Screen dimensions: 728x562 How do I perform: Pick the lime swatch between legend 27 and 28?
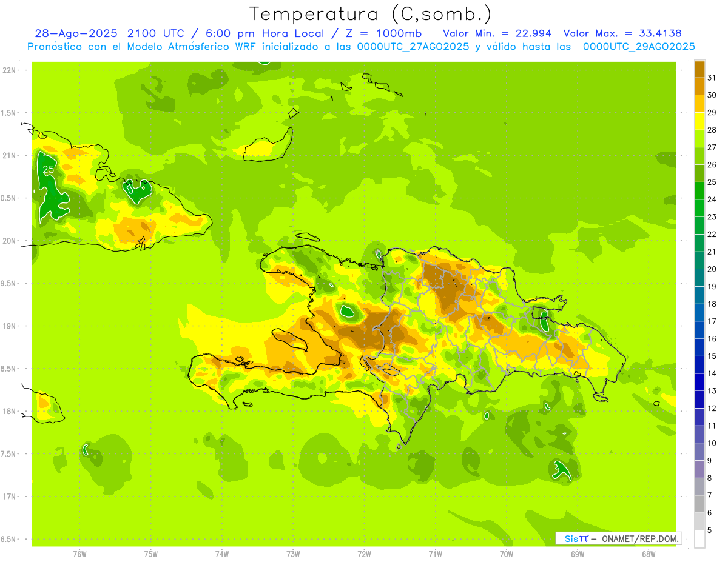(699, 138)
